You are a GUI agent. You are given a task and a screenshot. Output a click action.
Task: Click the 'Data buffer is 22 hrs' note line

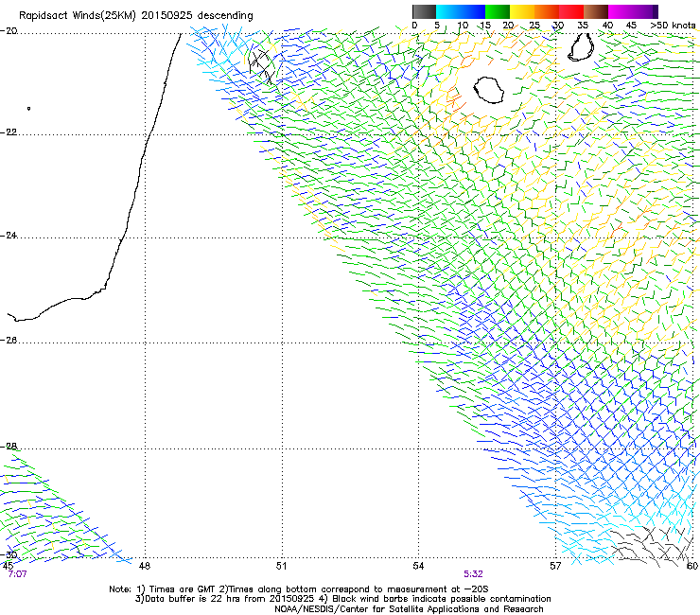[x=342, y=599]
